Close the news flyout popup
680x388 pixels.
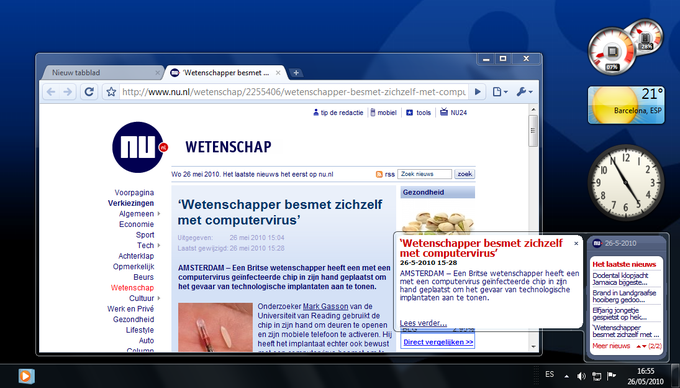click(x=576, y=243)
